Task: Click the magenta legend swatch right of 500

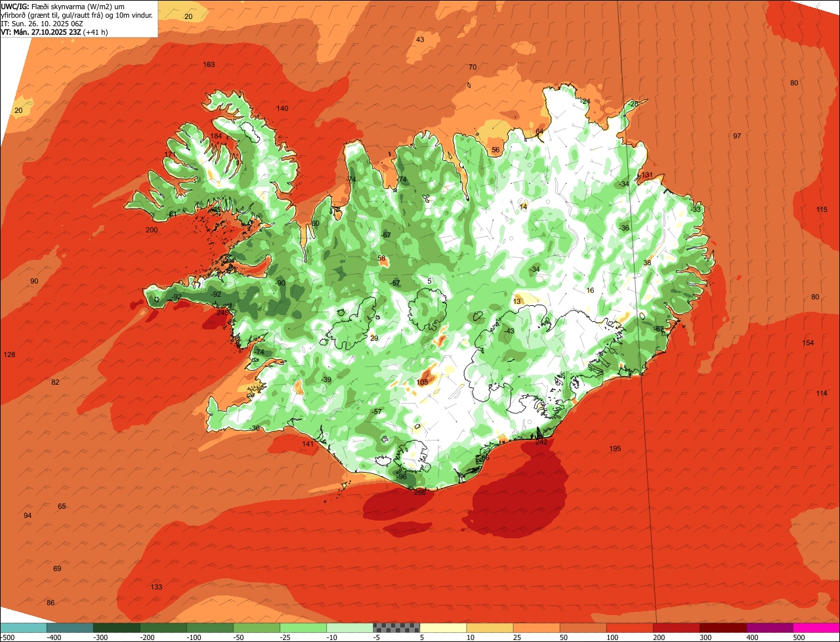Action: 816,628
